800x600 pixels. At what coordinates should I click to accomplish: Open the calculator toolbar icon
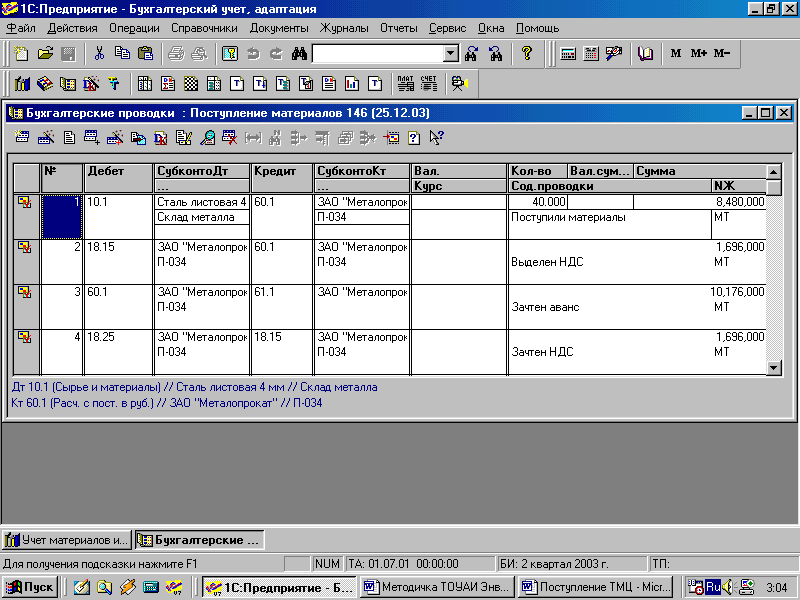pos(568,54)
